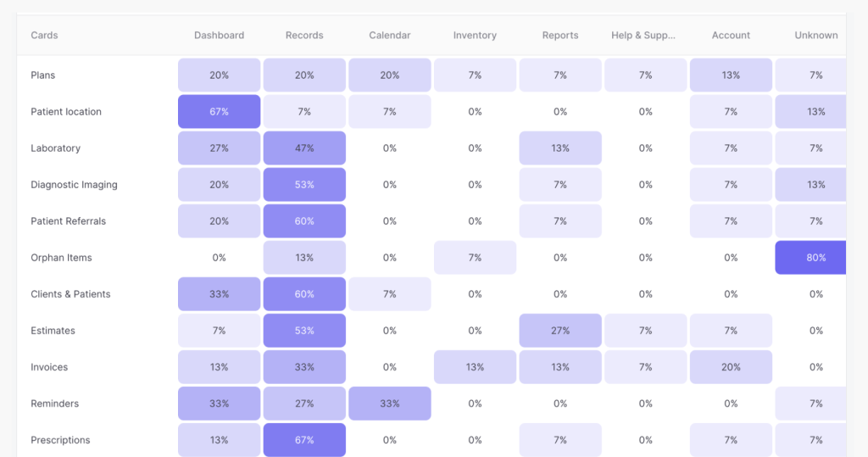Select Prescriptions' 67% Records cell
868x457 pixels.
click(x=304, y=440)
